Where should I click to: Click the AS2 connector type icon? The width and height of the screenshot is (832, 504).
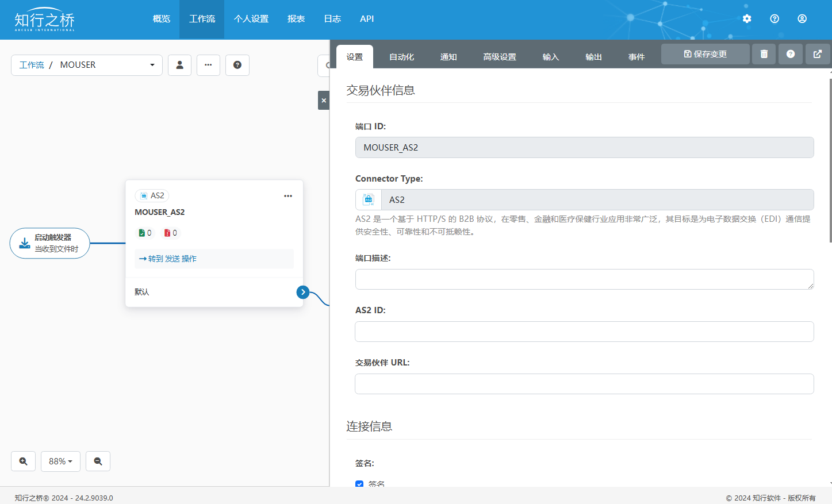tap(369, 199)
